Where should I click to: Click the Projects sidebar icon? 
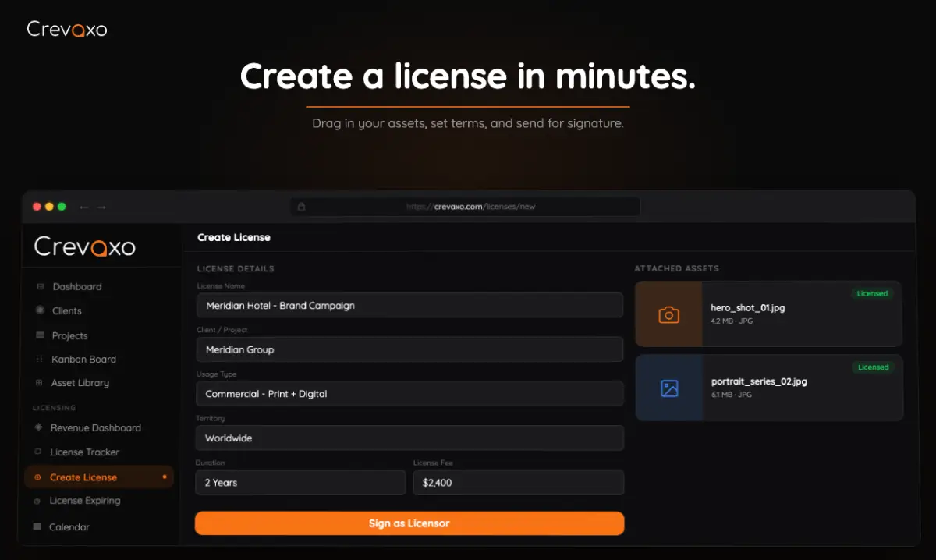[40, 335]
